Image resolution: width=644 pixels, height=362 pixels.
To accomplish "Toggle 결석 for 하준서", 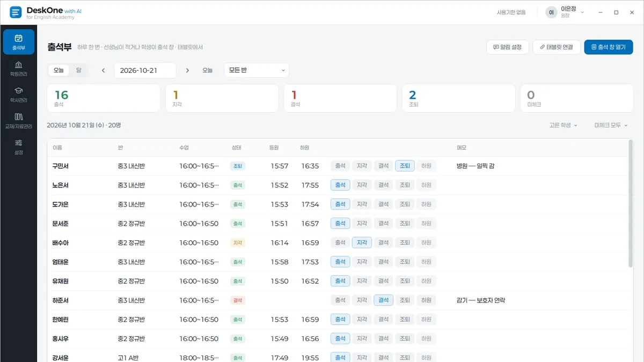I will (x=383, y=300).
